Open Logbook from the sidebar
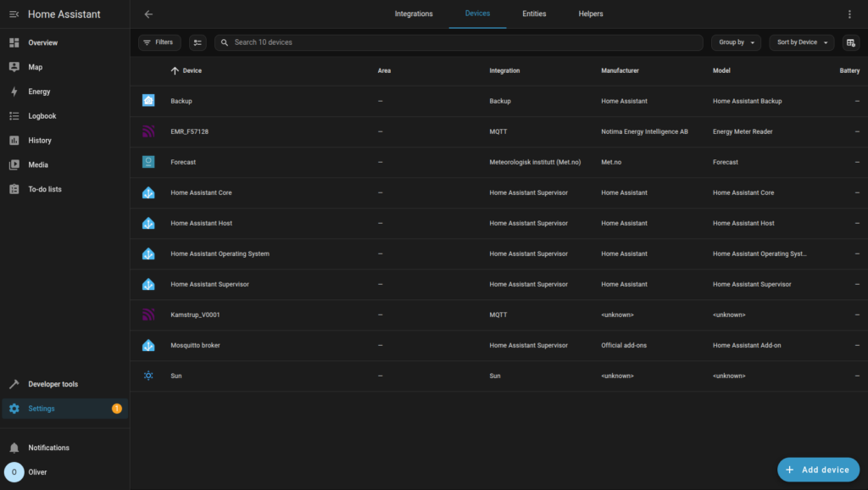The image size is (868, 490). point(42,116)
